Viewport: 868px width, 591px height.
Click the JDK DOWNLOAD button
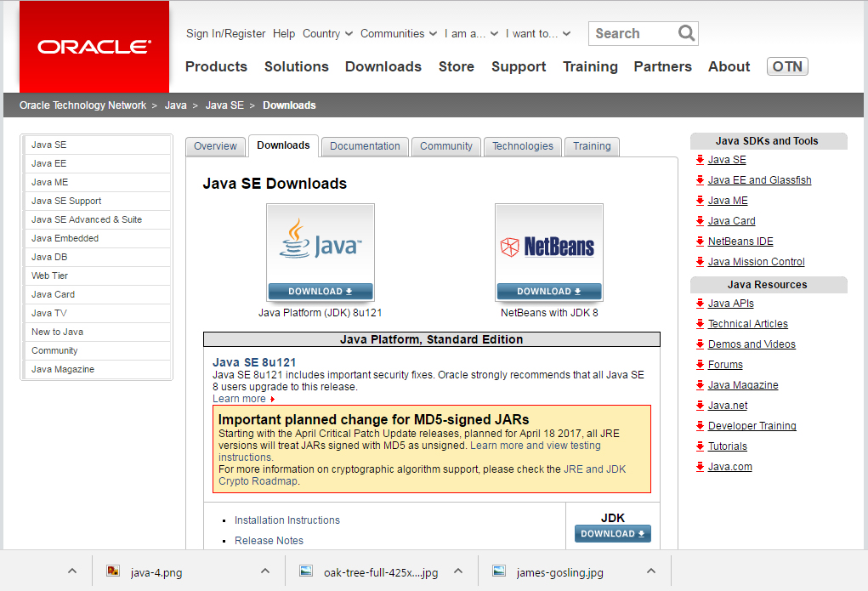(612, 533)
